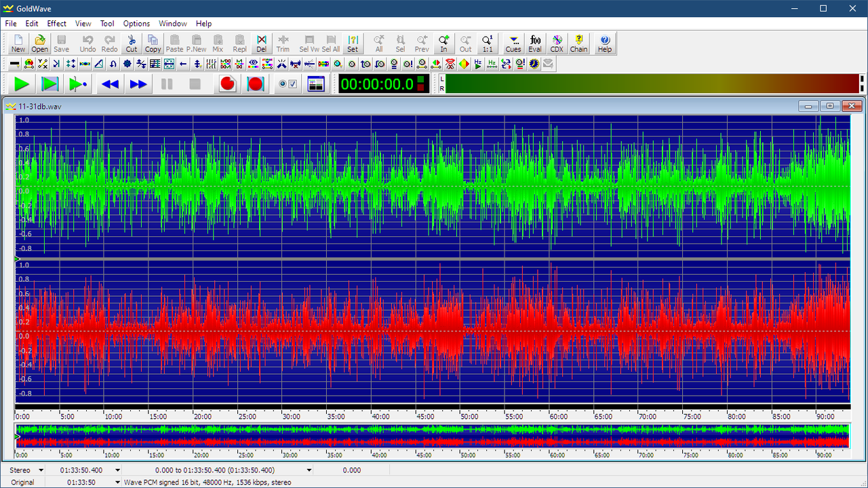This screenshot has width=868, height=488.
Task: Click the Del delete selection icon
Action: click(262, 44)
